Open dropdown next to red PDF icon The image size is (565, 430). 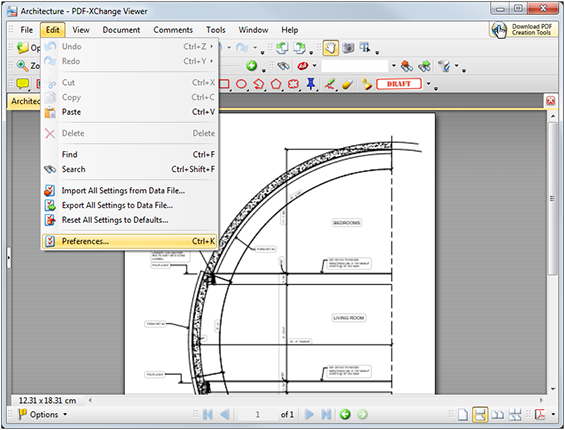tap(553, 415)
